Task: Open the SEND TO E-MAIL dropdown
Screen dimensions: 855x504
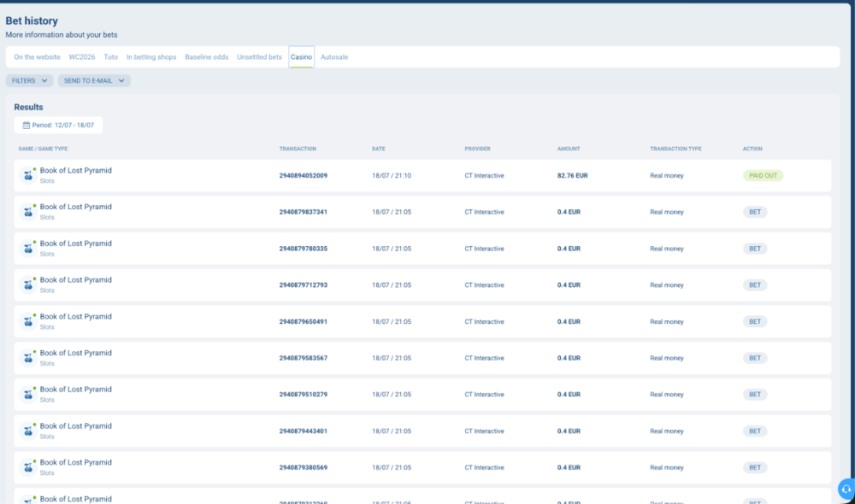Action: coord(94,80)
